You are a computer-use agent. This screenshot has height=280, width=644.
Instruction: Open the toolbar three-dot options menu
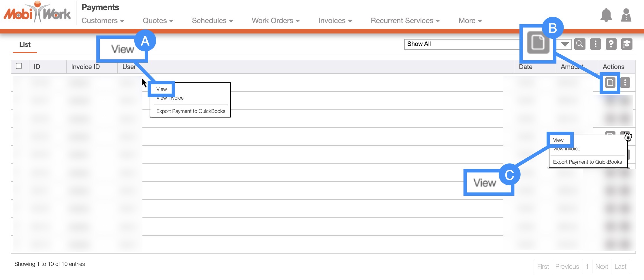pyautogui.click(x=595, y=44)
